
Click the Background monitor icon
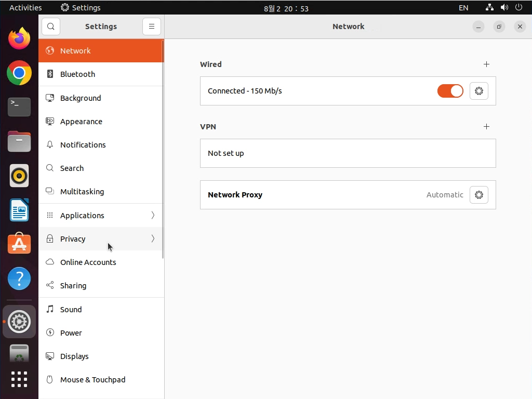click(x=50, y=98)
